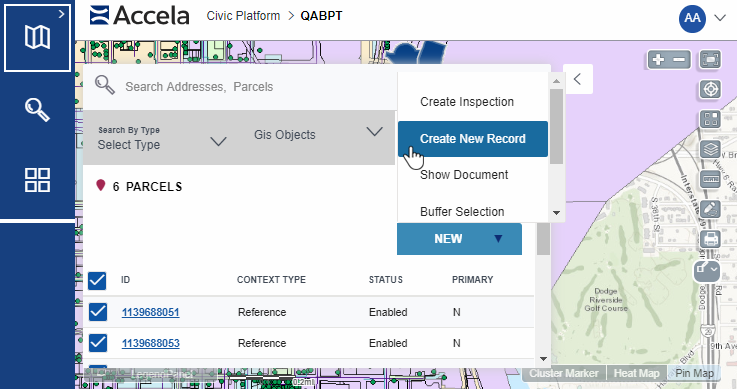Click the search magnifier in the sidebar

[x=37, y=110]
